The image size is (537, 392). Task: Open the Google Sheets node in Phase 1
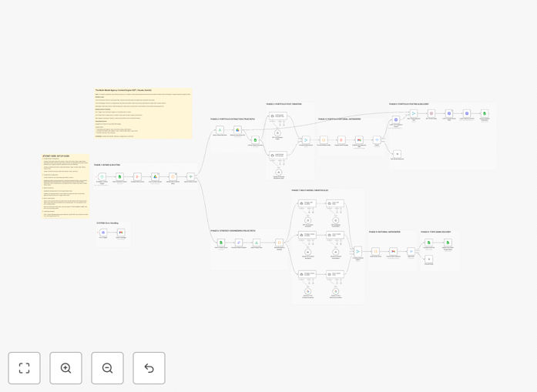pyautogui.click(x=119, y=176)
